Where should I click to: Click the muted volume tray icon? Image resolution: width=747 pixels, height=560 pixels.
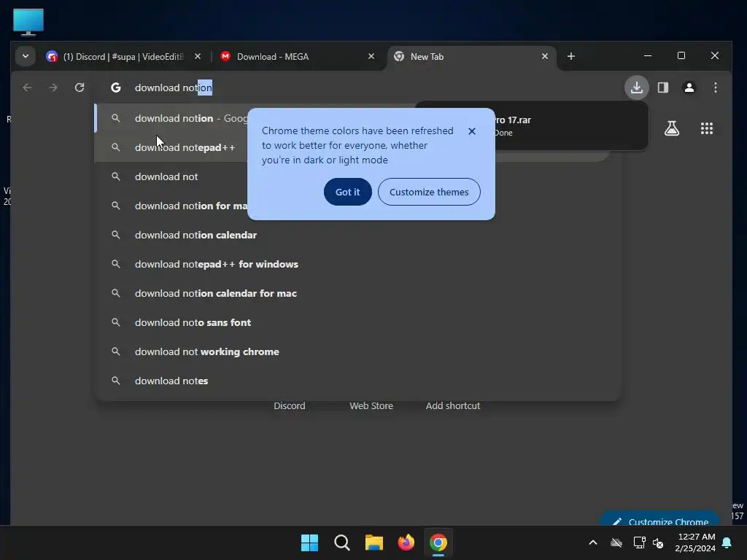pos(659,542)
